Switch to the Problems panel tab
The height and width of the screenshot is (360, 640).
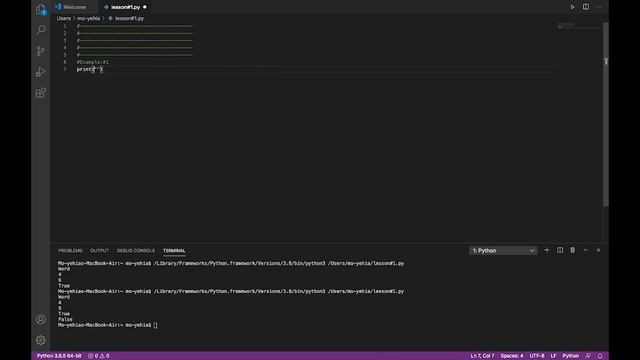click(x=70, y=251)
